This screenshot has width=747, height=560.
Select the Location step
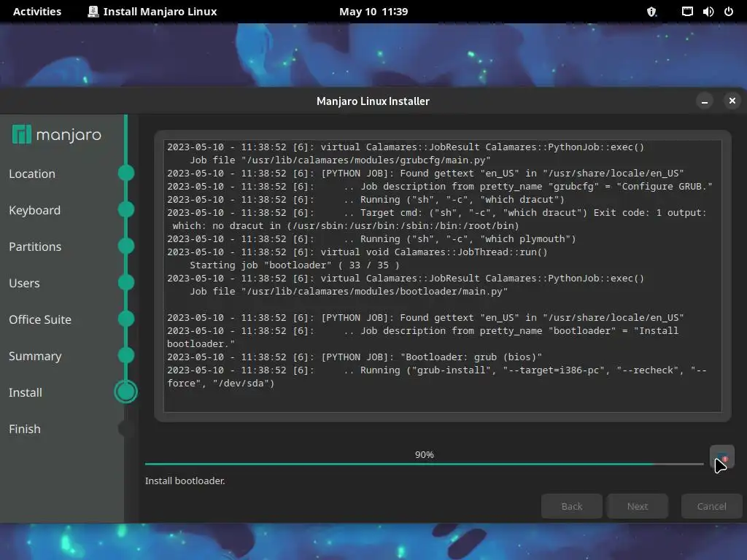(32, 174)
